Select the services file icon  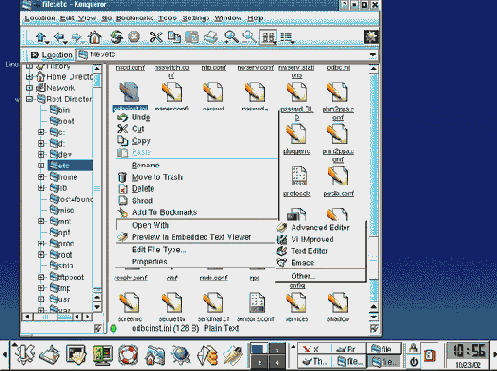[x=296, y=303]
